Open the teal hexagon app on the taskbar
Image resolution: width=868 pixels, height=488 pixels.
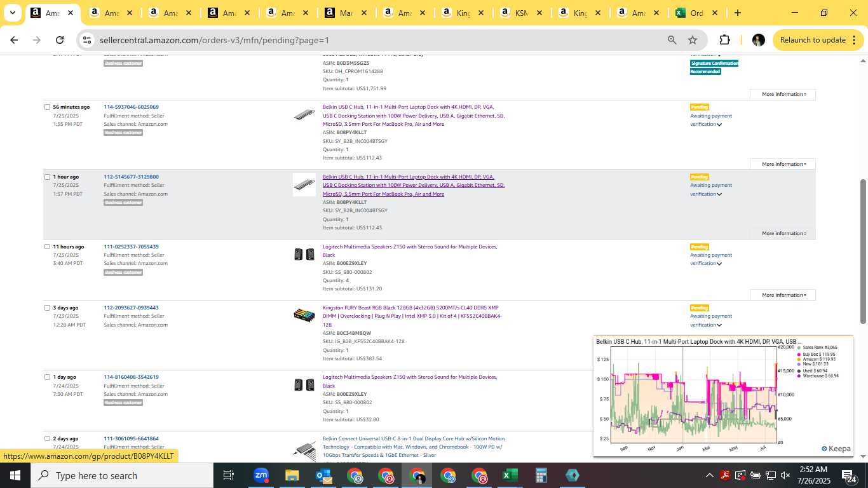point(573,475)
